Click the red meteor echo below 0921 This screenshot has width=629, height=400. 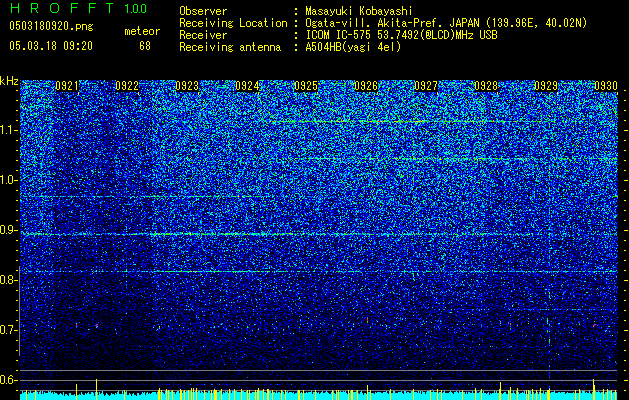tap(76, 325)
